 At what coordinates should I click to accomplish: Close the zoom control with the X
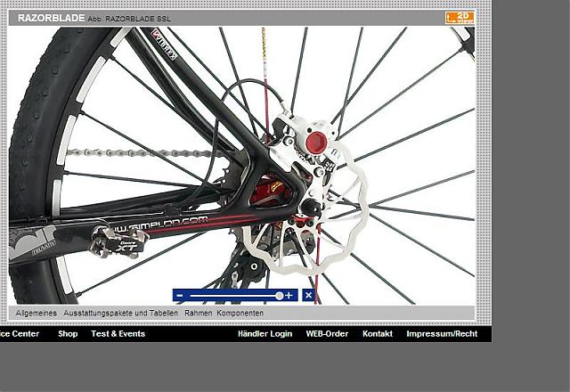[308, 295]
